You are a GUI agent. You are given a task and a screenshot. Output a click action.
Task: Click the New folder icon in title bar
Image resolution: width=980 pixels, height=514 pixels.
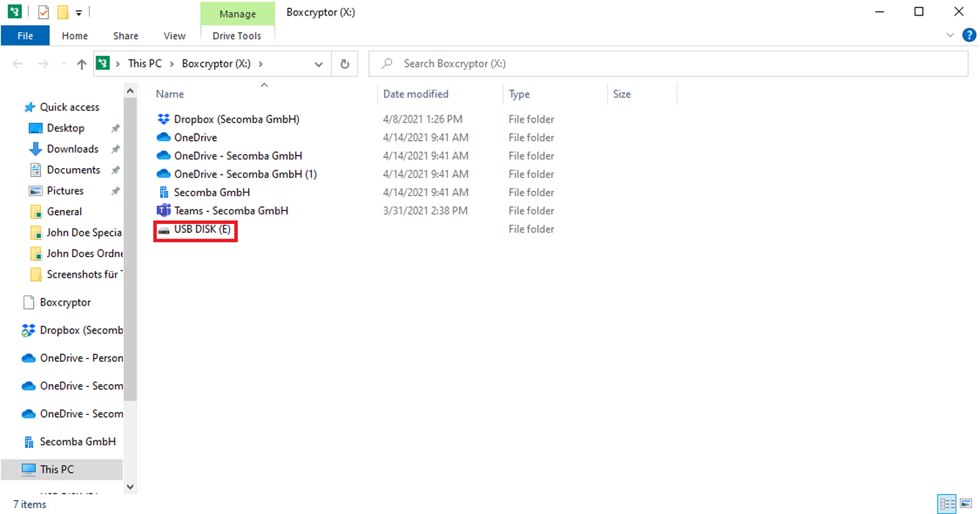pyautogui.click(x=63, y=12)
